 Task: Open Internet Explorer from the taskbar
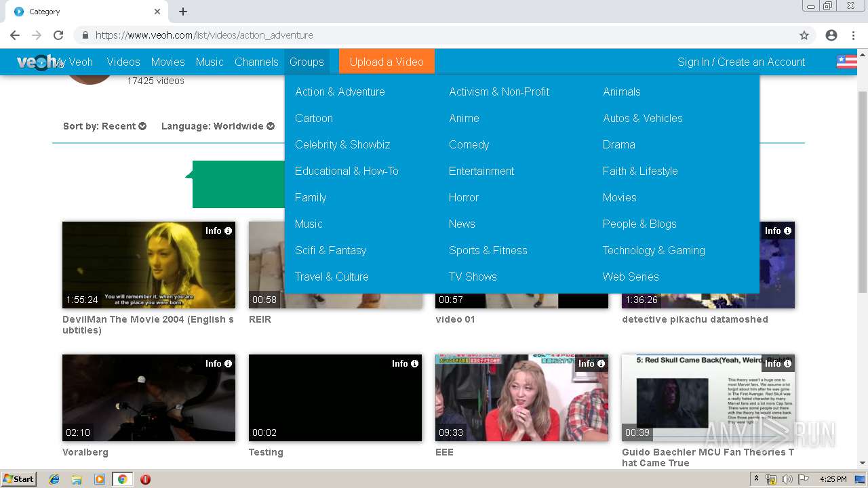tap(54, 479)
